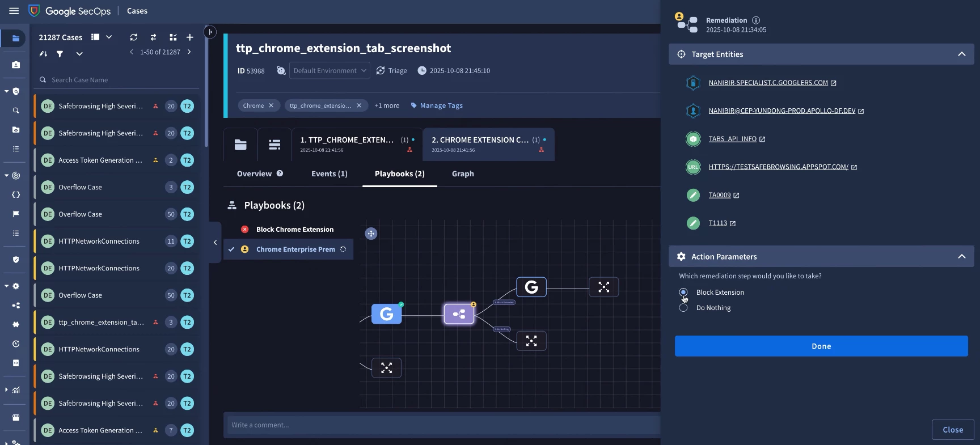Switch to the Overview tab

[x=254, y=174]
